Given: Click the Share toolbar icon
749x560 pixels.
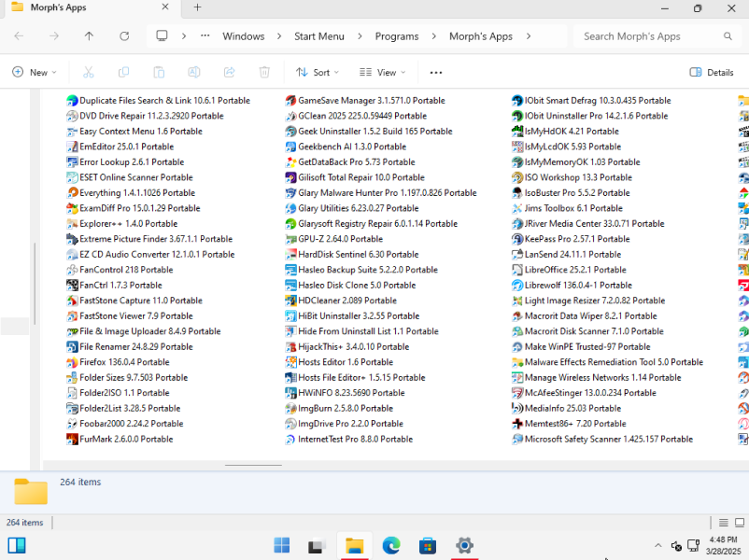Looking at the screenshot, I should [x=230, y=73].
